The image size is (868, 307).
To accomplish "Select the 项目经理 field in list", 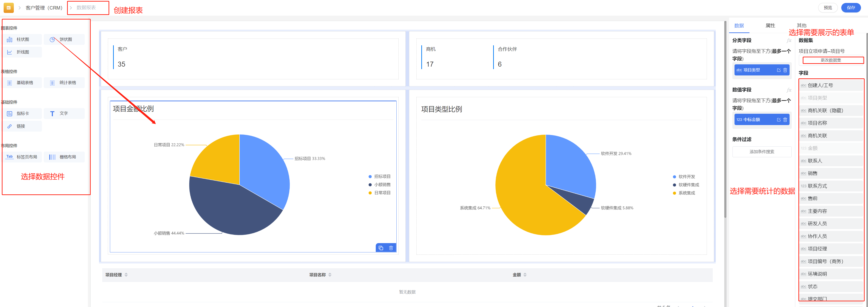I will click(831, 249).
